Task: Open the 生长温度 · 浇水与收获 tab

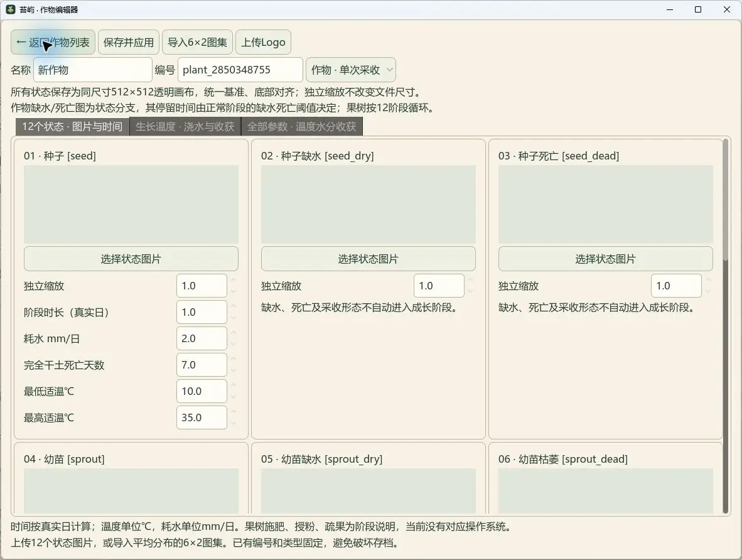Action: 185,126
